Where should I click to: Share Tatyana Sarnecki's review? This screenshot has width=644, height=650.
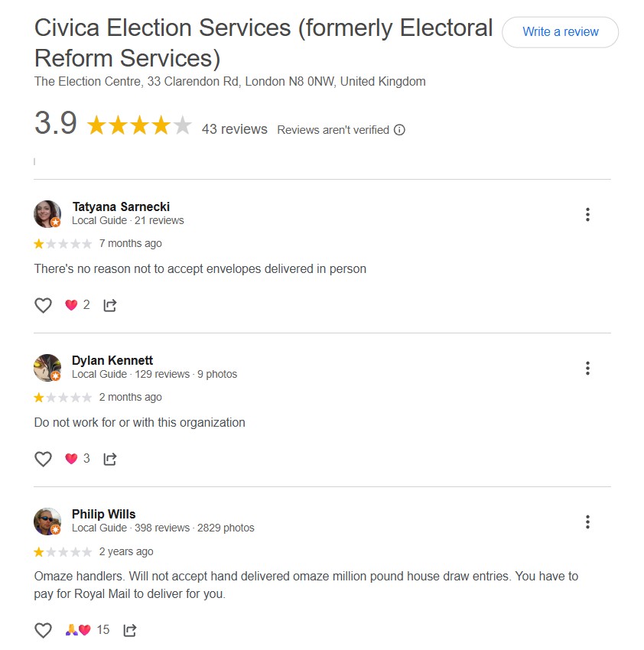(109, 305)
